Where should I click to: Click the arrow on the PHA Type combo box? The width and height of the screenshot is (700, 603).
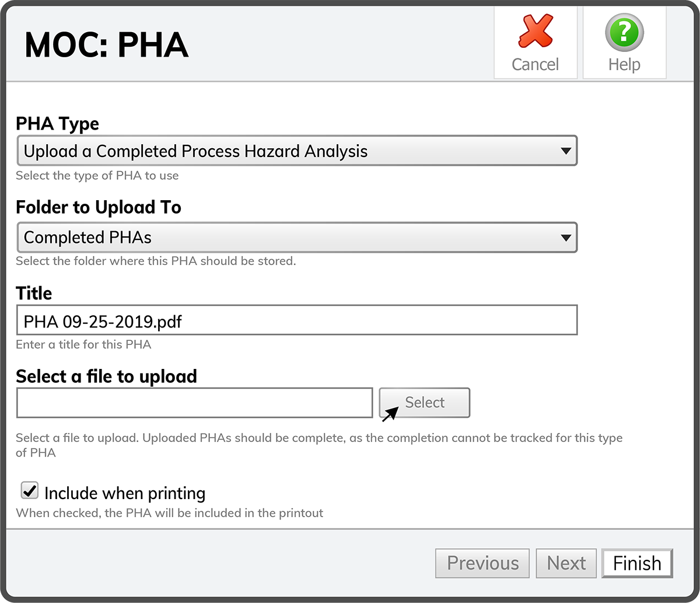[565, 151]
